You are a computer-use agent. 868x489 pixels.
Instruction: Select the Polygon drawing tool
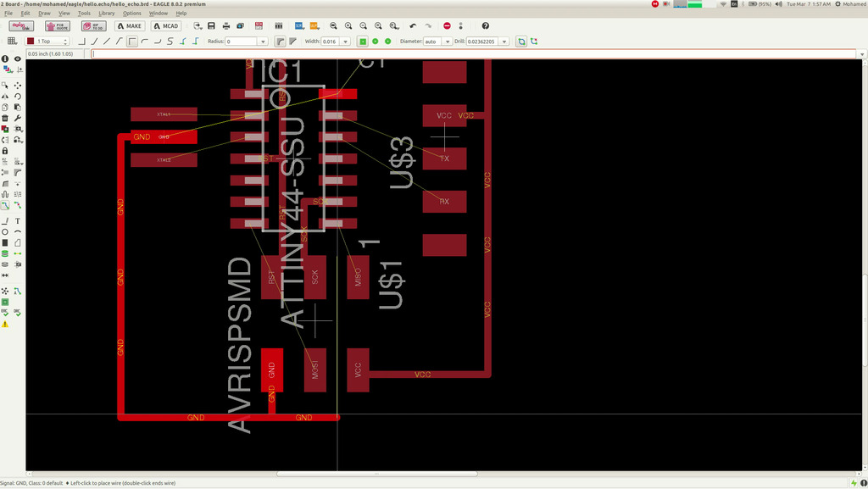coord(18,243)
